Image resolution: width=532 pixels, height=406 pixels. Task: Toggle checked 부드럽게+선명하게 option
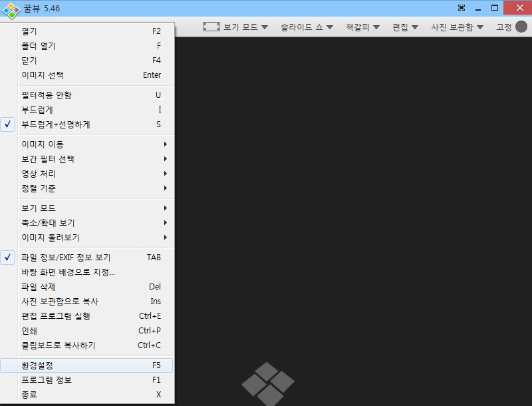(x=87, y=124)
